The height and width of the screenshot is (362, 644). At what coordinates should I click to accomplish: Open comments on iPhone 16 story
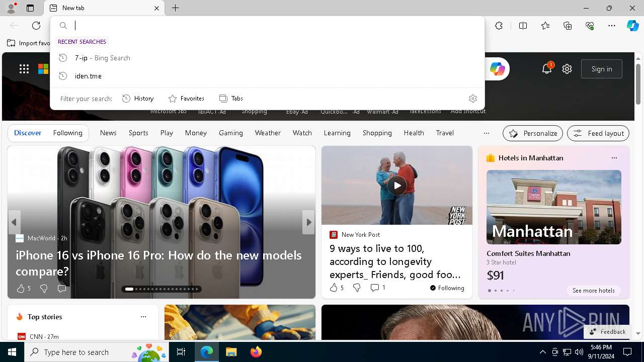pyautogui.click(x=61, y=289)
